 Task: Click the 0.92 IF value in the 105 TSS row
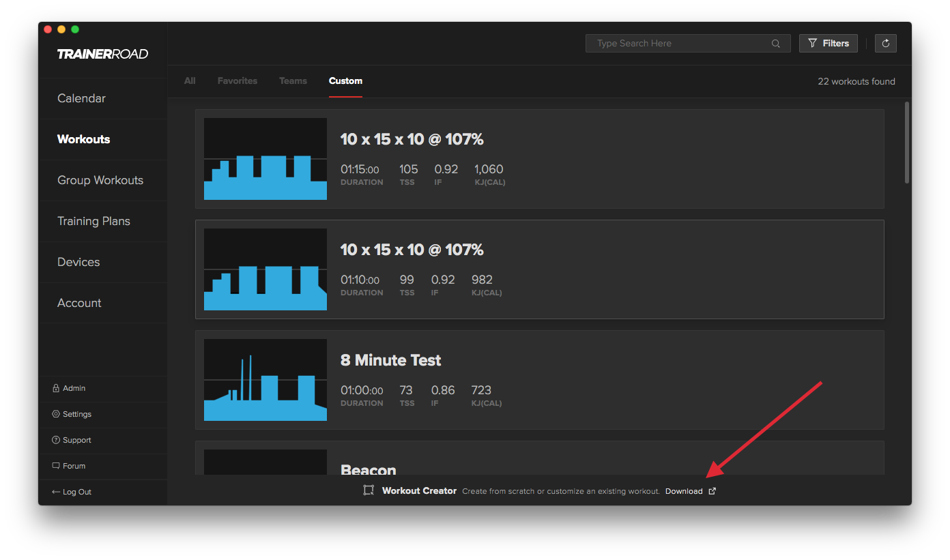446,169
